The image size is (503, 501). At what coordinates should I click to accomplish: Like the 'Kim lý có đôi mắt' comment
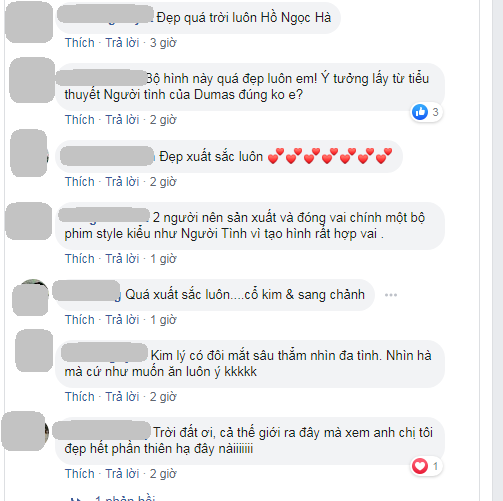coord(80,397)
